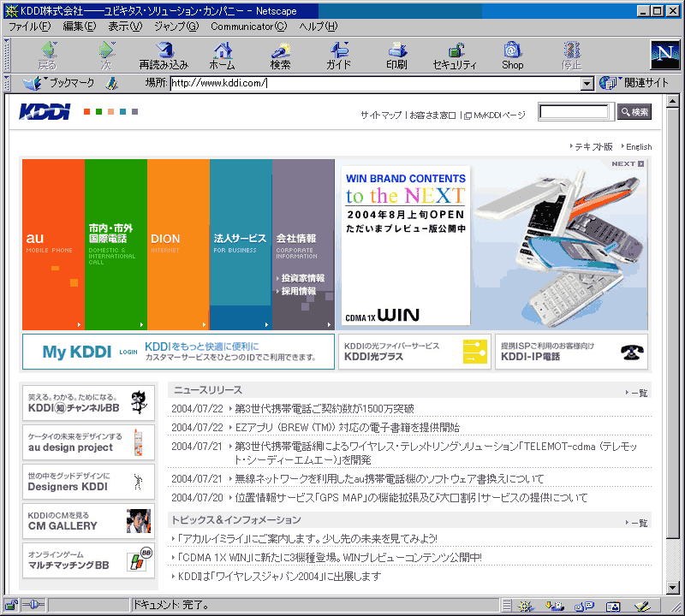685x616 pixels.
Task: Open the ジャンプ(G) menu
Action: 176,27
